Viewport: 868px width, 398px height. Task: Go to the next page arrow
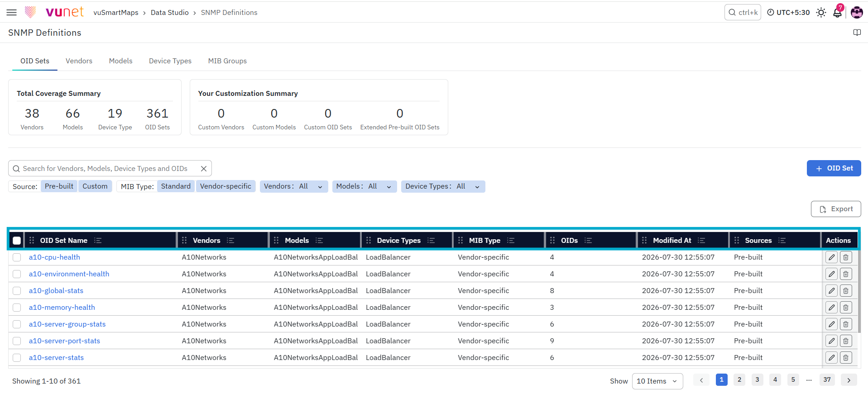[849, 380]
